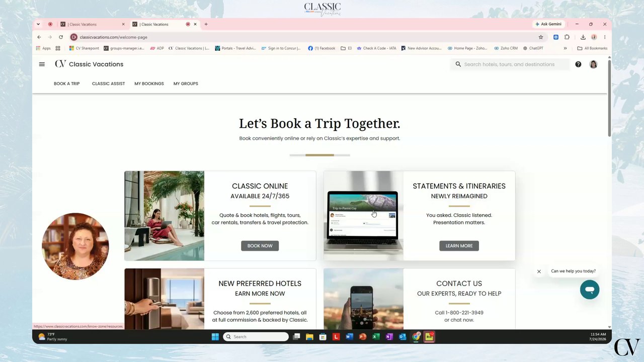Screen dimensions: 644x362
Task: Open a new browser tab
Action: click(x=206, y=24)
